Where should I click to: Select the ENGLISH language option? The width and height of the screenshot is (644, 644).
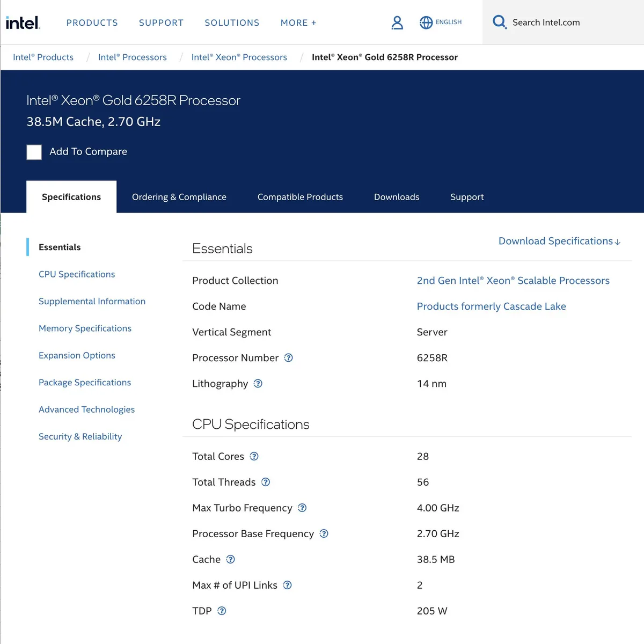click(449, 22)
